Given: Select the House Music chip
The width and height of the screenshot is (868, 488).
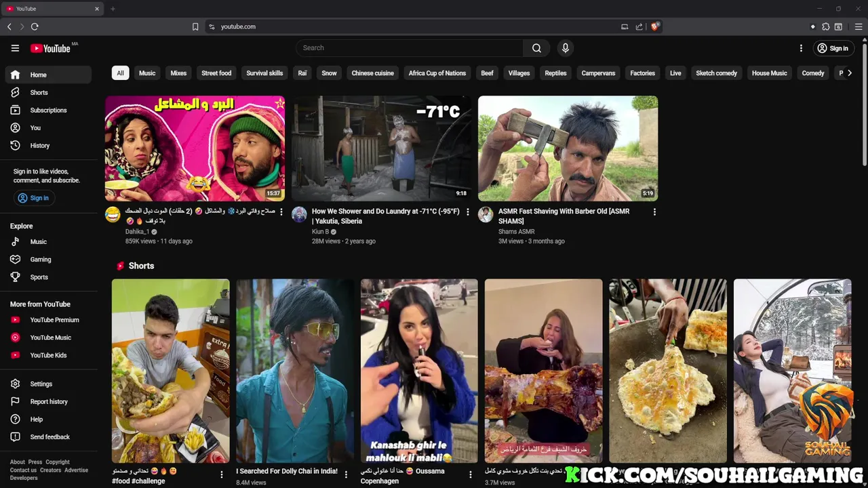Looking at the screenshot, I should click(x=769, y=73).
